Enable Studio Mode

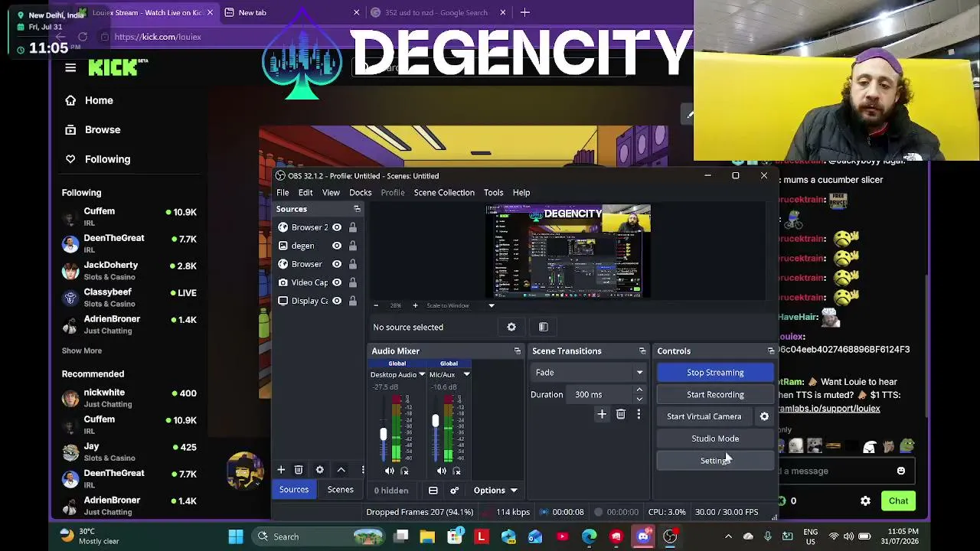715,439
